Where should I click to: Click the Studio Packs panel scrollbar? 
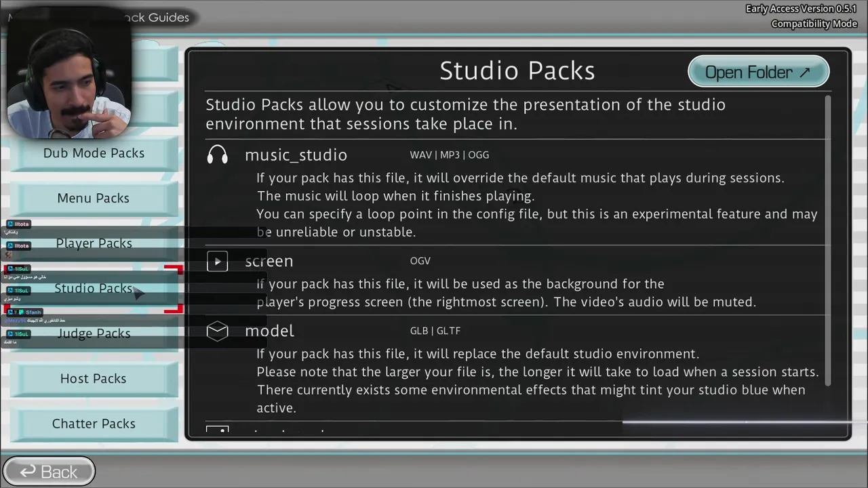(x=828, y=241)
